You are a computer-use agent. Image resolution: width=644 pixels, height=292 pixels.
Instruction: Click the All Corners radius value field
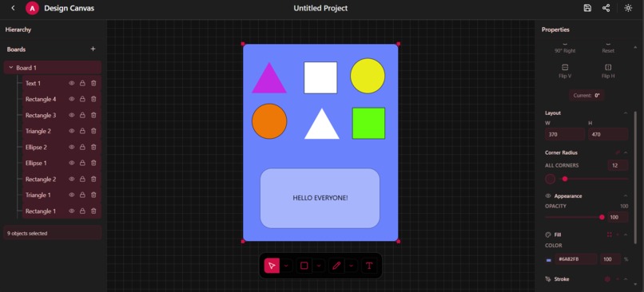[x=618, y=165]
